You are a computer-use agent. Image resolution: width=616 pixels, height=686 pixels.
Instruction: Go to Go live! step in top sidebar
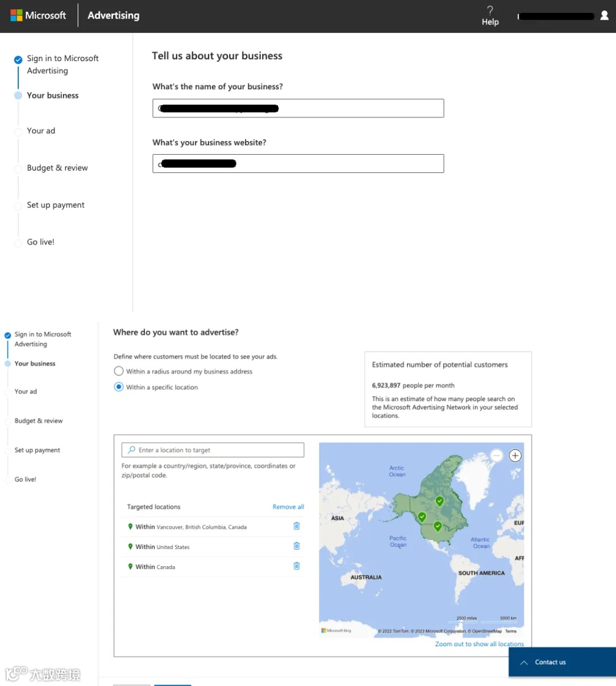tap(41, 242)
